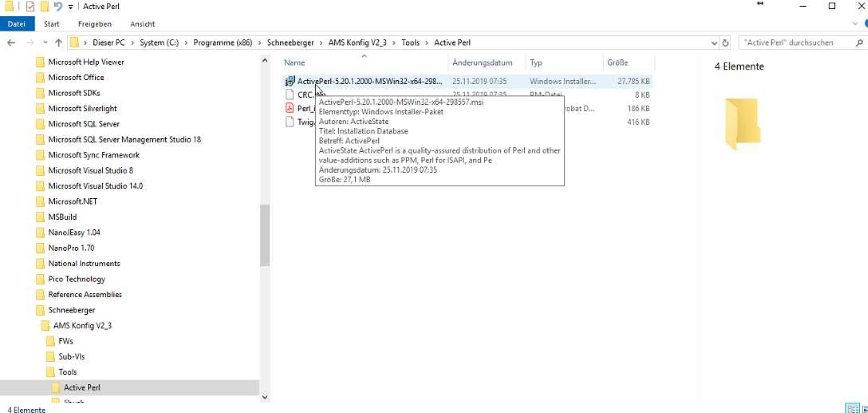Screen dimensions: 868x413
Task: Select MSBuild folder in tree
Action: click(x=62, y=217)
